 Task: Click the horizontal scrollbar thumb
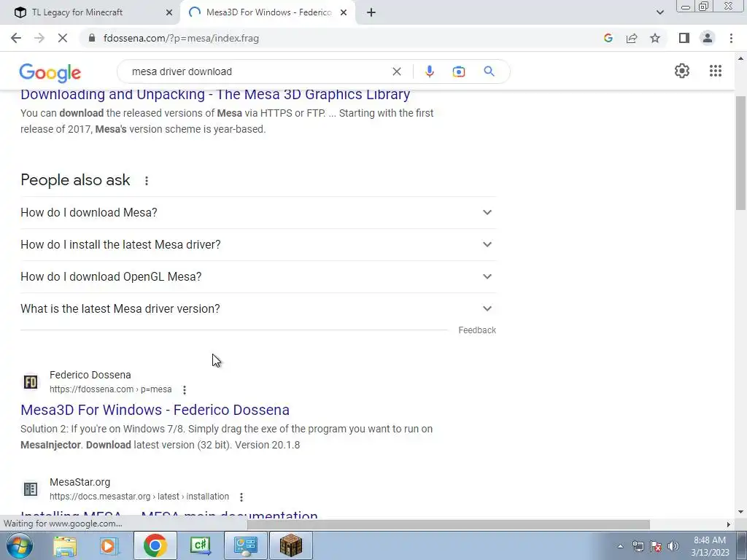pos(449,524)
